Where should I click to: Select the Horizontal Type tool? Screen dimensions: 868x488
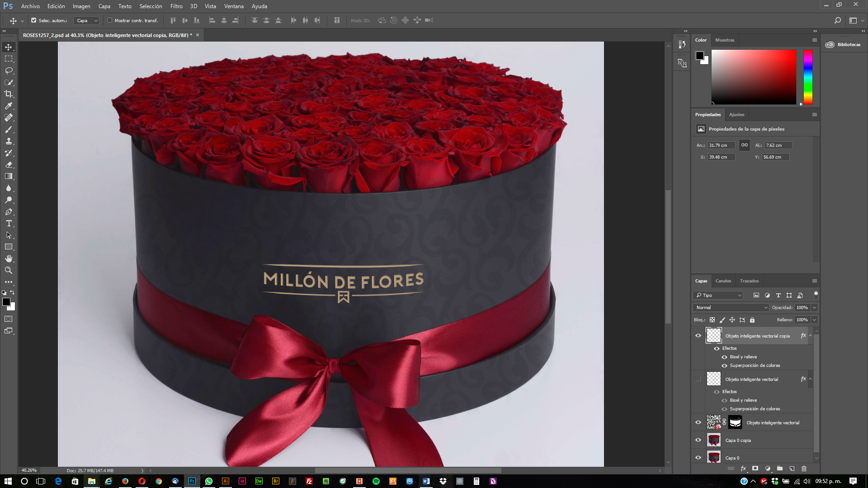[9, 223]
